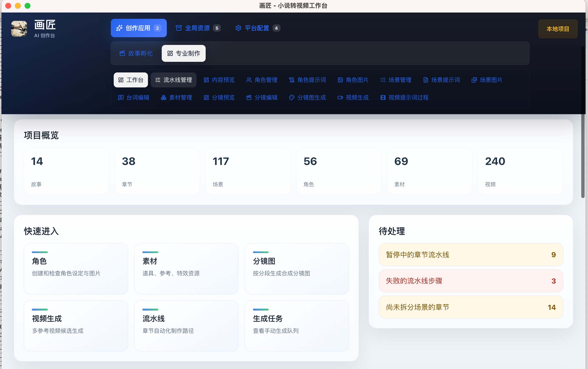The height and width of the screenshot is (369, 588).
Task: Click the checklist icon beside 场景管理
Action: 383,80
